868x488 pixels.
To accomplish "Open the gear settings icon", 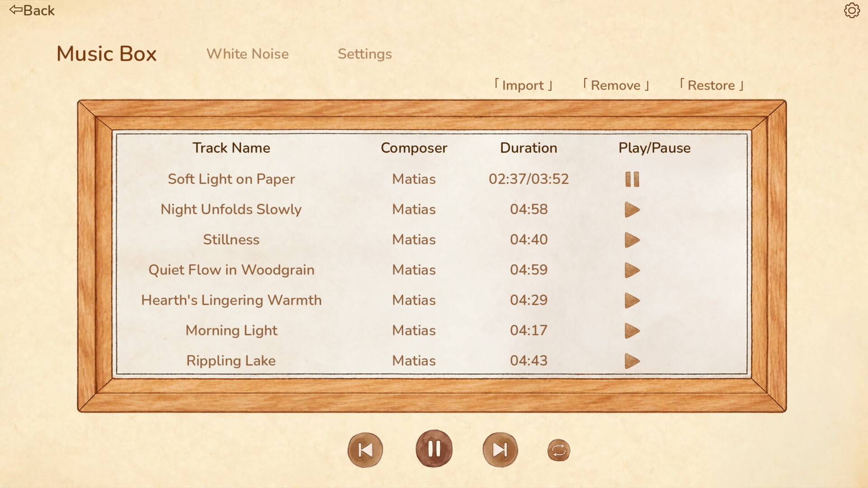I will coord(852,10).
